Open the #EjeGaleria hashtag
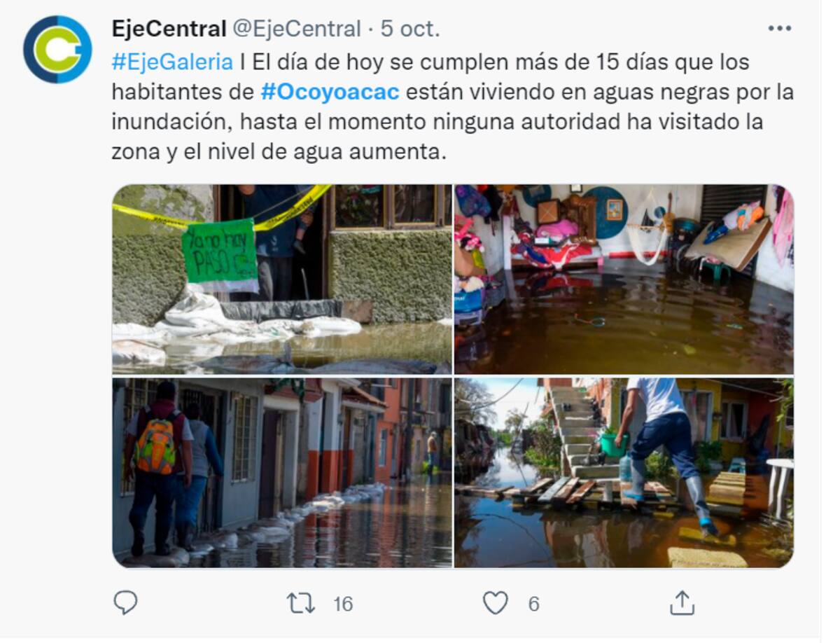 click(x=172, y=62)
